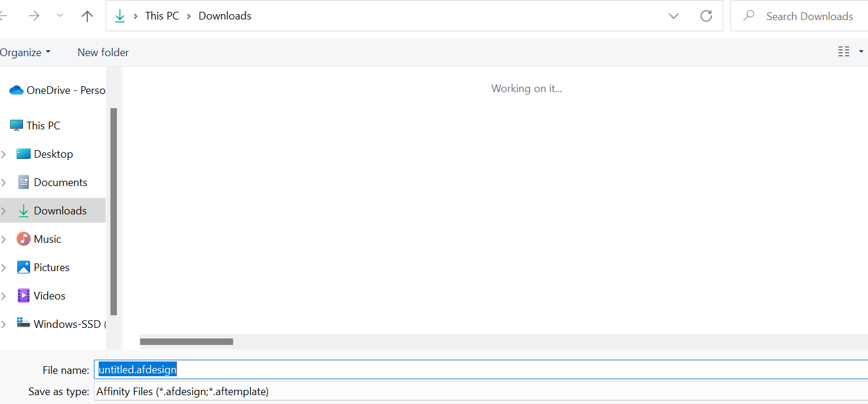Open the Save as type dropdown
Screen dimensions: 868x404
point(413,391)
